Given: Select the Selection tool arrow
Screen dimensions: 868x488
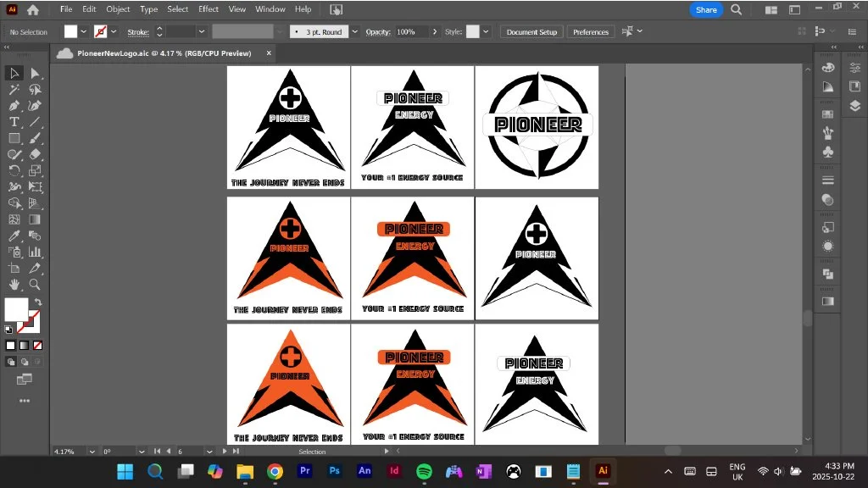Looking at the screenshot, I should pos(14,73).
